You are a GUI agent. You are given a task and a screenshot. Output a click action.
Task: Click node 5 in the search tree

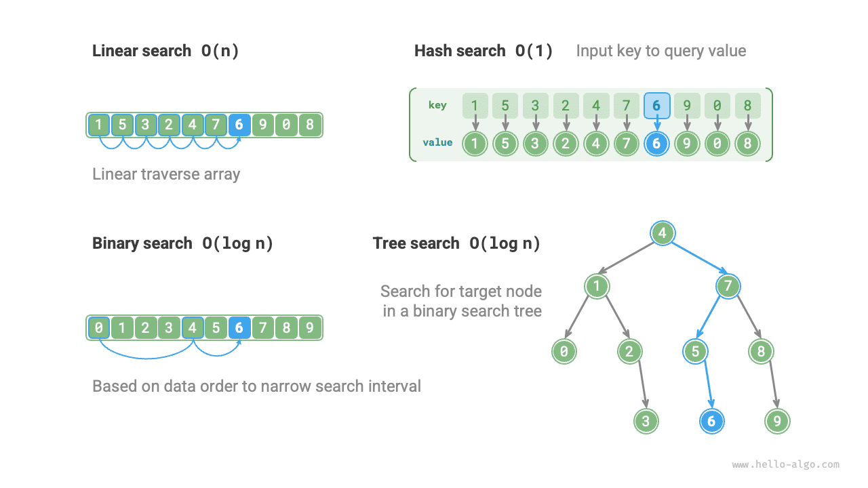coord(696,351)
